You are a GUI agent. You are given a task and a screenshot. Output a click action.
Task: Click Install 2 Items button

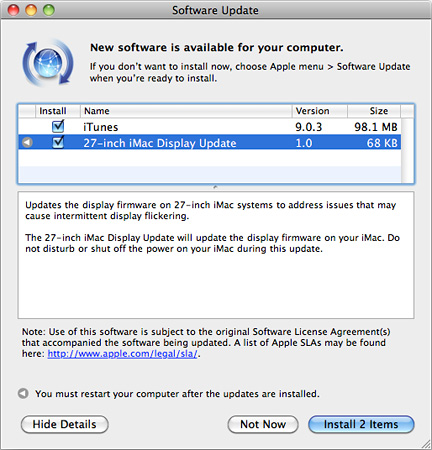[x=361, y=424]
